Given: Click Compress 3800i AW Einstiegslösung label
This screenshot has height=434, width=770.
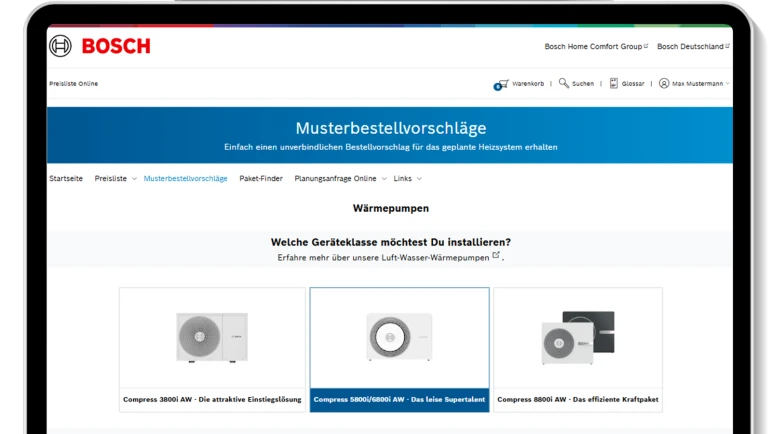Looking at the screenshot, I should pos(212,400).
